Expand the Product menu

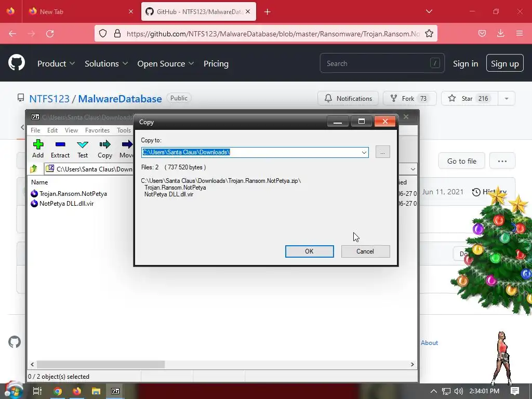click(56, 63)
